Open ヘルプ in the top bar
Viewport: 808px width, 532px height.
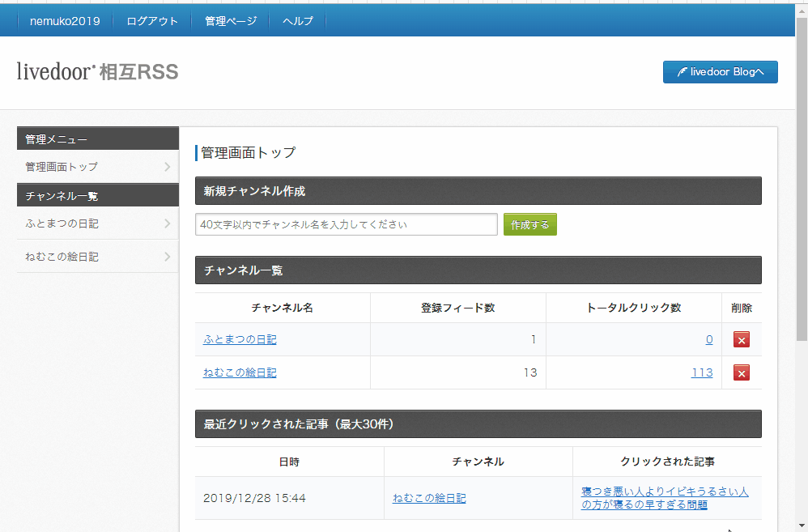pyautogui.click(x=298, y=21)
